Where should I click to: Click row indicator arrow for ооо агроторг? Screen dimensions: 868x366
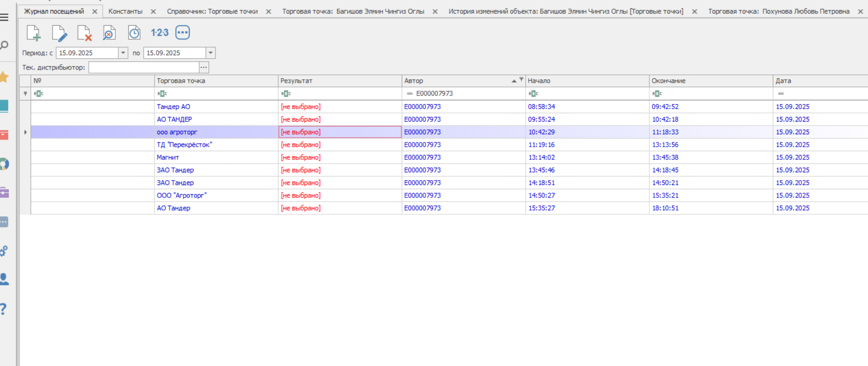tap(25, 132)
